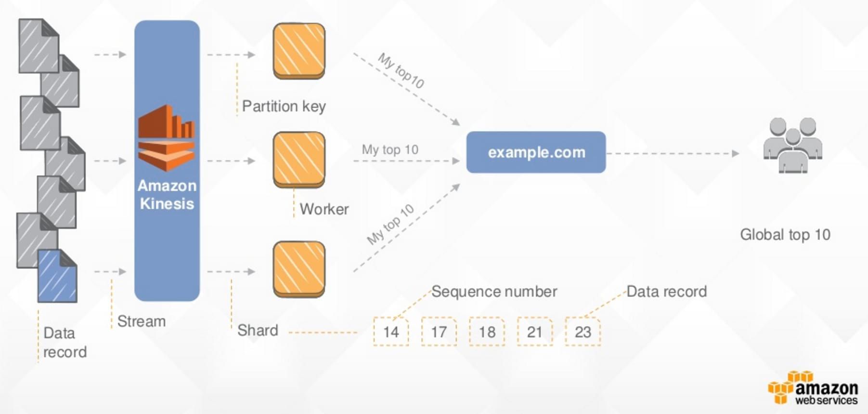Select the bottom orange worker box
The image size is (868, 414).
pos(299,269)
